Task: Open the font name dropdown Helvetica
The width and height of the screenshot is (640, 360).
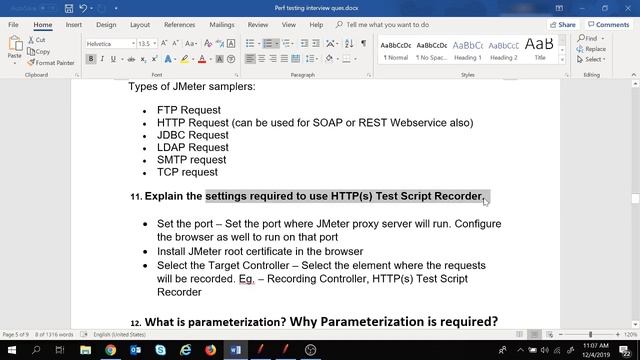Action: click(x=133, y=44)
